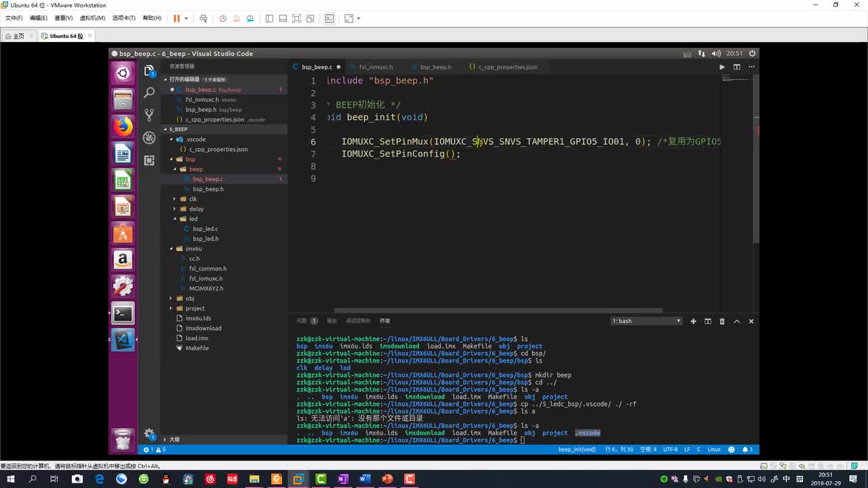Open MCIMX6Y2.h in the explorer
Image resolution: width=868 pixels, height=488 pixels.
[206, 289]
